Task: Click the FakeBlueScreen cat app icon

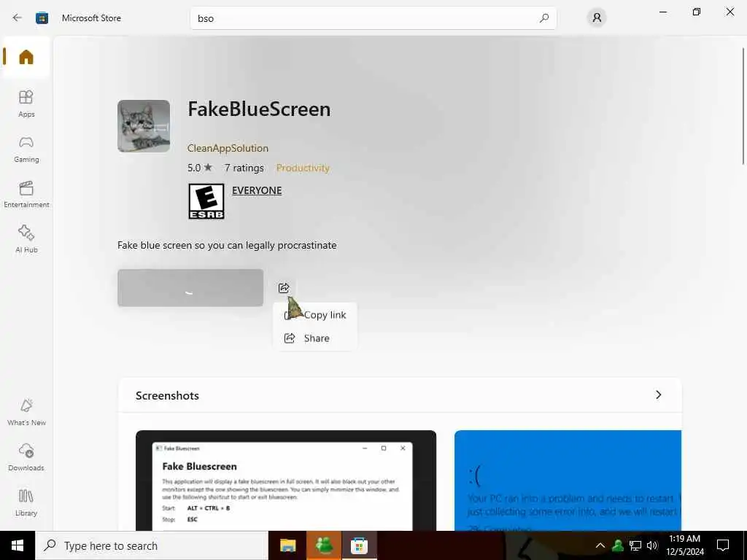Action: pyautogui.click(x=144, y=126)
